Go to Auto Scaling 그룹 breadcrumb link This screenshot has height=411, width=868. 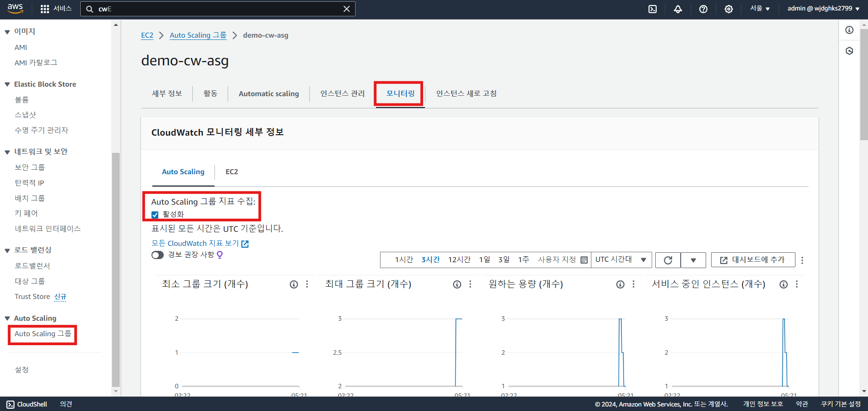(198, 35)
